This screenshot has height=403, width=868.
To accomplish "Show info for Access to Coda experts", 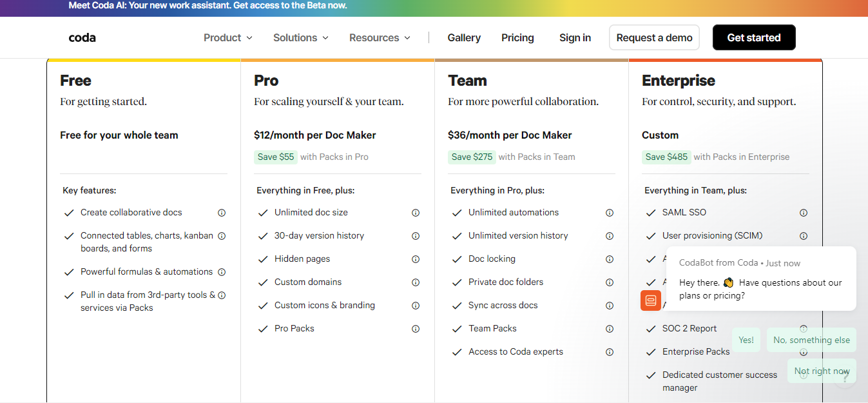I will click(610, 352).
